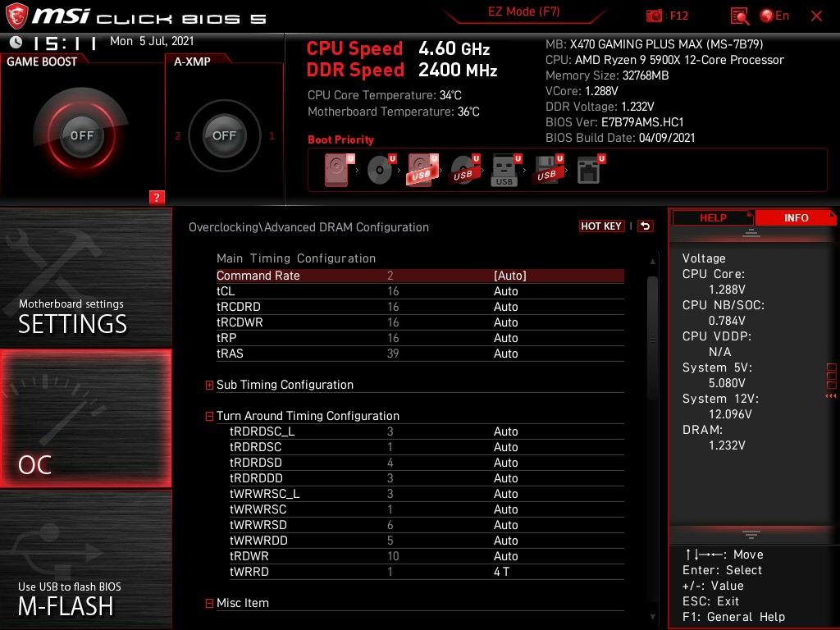Select the USB floppy boot device icon
840x630 pixels.
tap(547, 170)
